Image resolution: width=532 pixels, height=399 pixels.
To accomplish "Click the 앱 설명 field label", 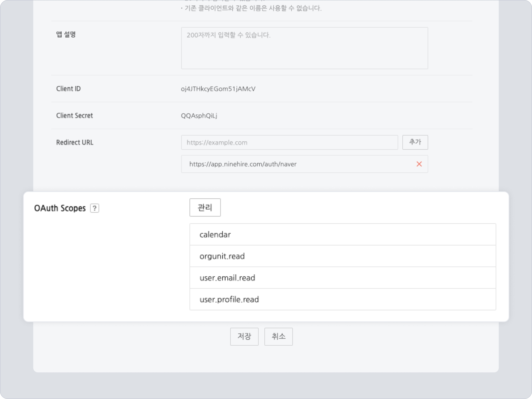I will [x=66, y=34].
